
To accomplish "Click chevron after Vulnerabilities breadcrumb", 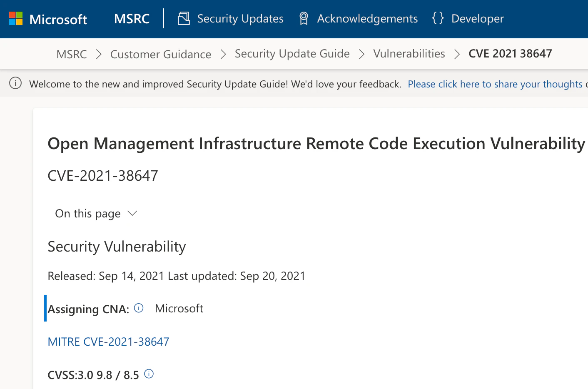I will pyautogui.click(x=457, y=54).
